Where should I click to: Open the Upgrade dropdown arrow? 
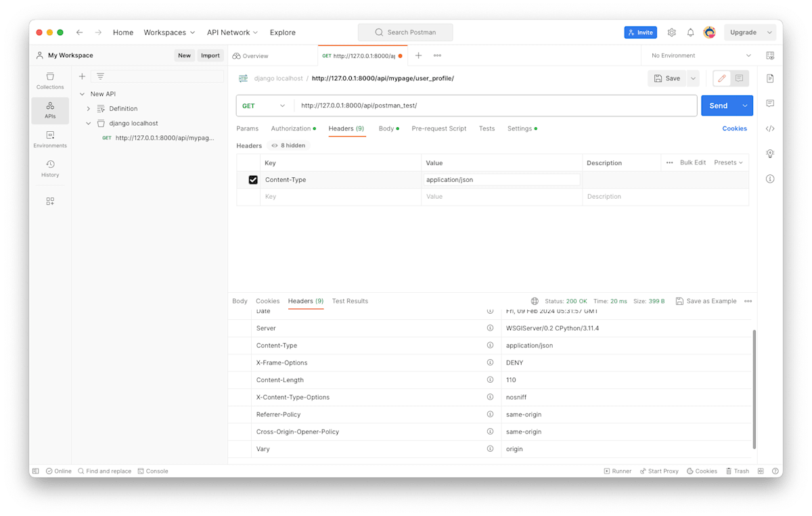point(769,32)
